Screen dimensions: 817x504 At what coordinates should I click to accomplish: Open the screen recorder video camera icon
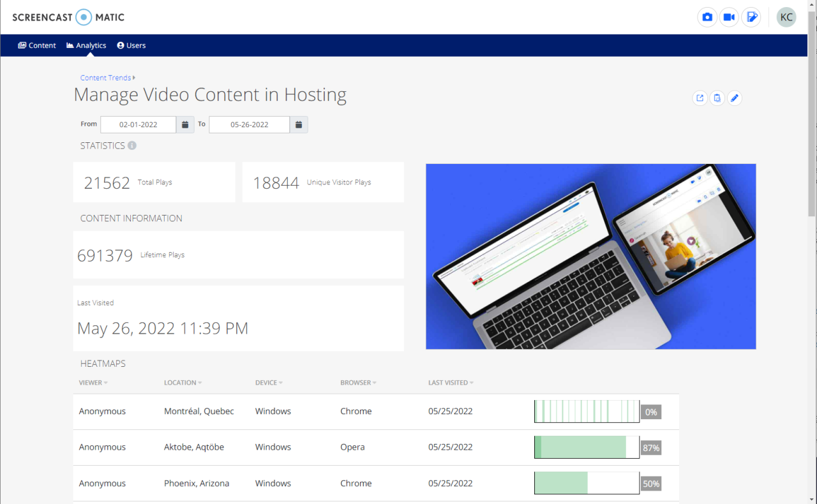[729, 17]
